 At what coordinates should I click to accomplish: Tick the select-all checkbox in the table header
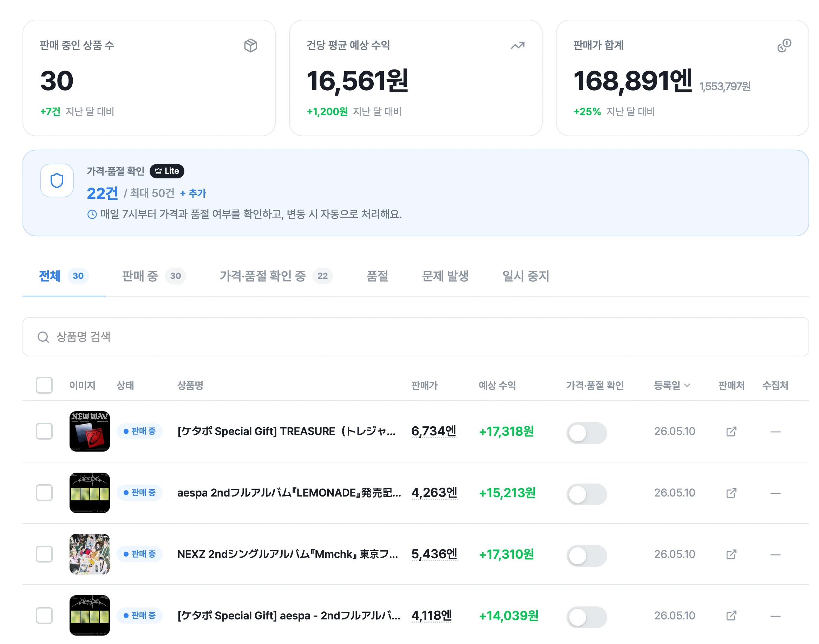point(44,385)
